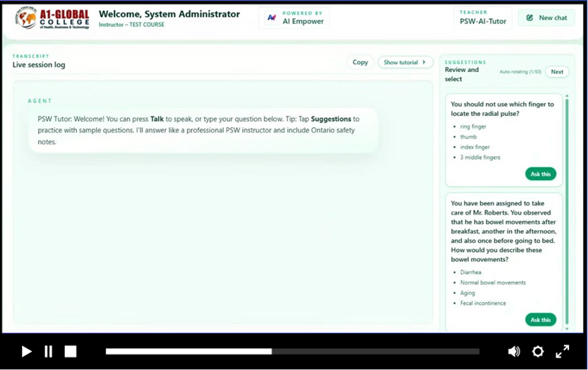Copy the transcript

pos(360,62)
